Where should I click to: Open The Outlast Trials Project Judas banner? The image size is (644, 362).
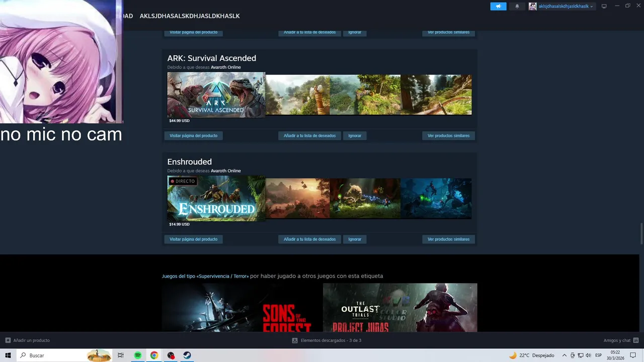coord(400,307)
